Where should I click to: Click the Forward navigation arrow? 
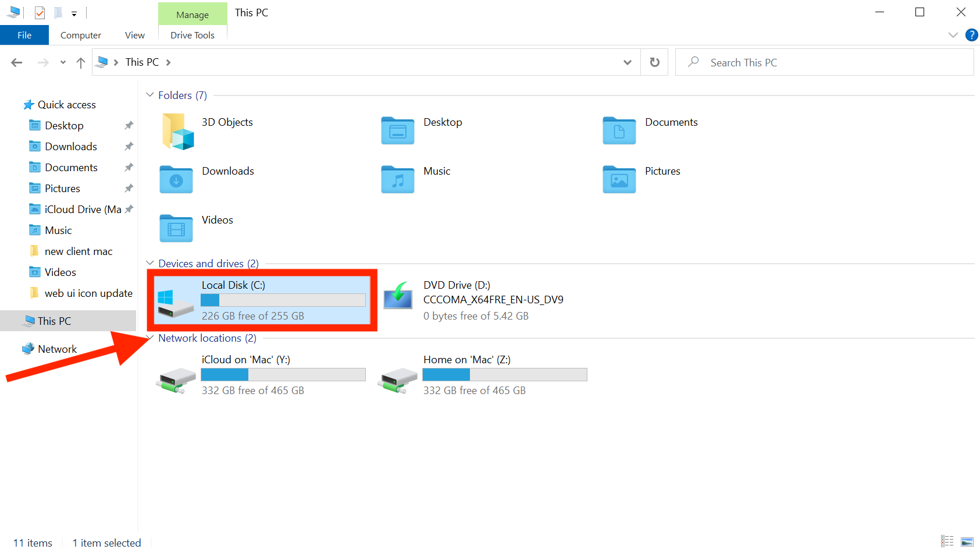click(x=43, y=62)
